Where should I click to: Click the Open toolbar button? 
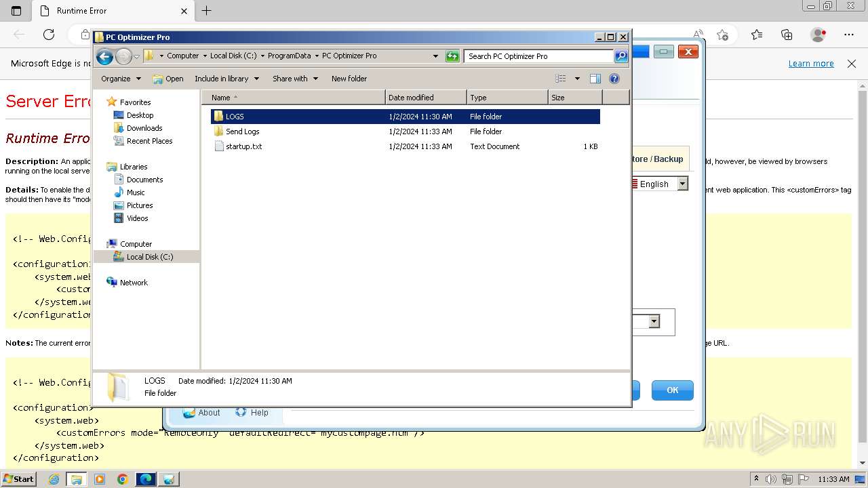pyautogui.click(x=168, y=79)
